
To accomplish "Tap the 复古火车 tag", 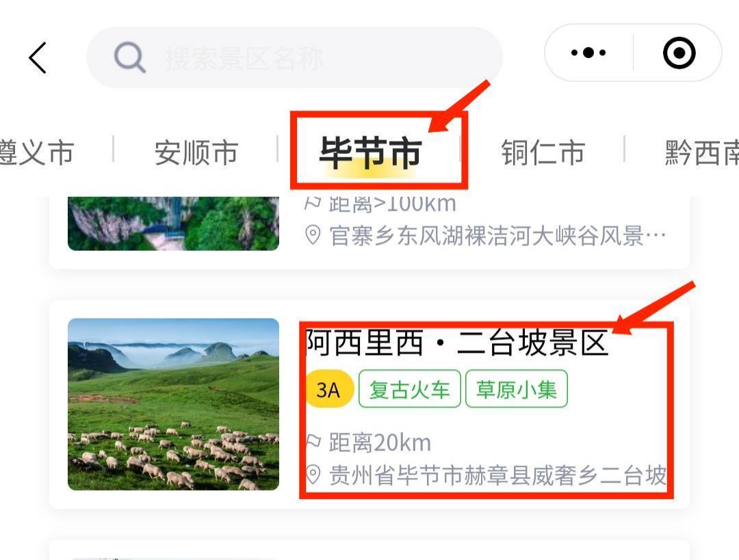I will pyautogui.click(x=410, y=389).
